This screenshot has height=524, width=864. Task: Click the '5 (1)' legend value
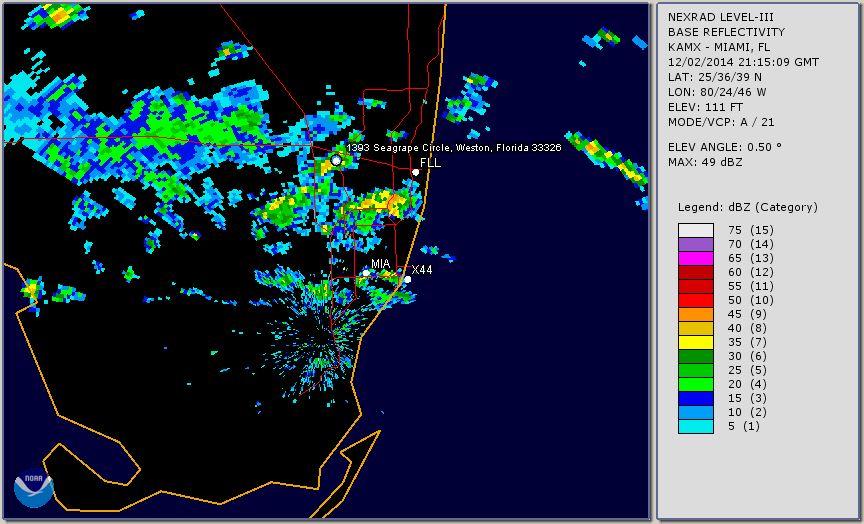pos(744,426)
